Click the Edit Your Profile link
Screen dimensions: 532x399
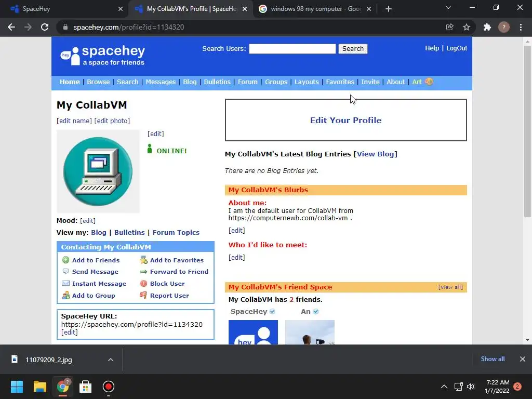(345, 120)
